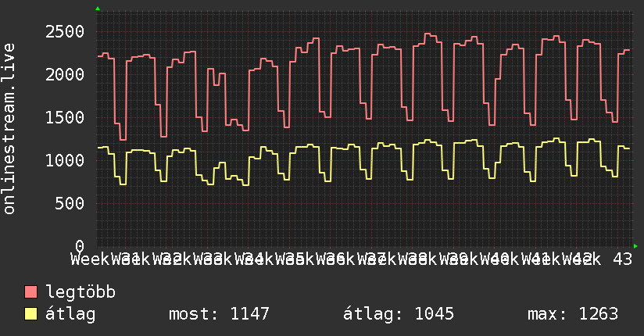The width and height of the screenshot is (644, 336).
Task: Click the 2500 y-axis label
Action: point(65,31)
